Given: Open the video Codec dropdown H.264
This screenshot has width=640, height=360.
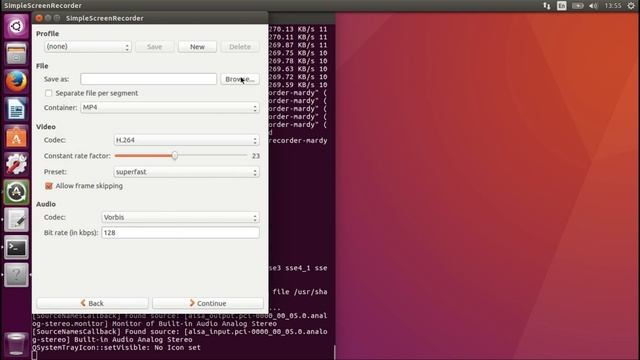Looking at the screenshot, I should (x=186, y=140).
